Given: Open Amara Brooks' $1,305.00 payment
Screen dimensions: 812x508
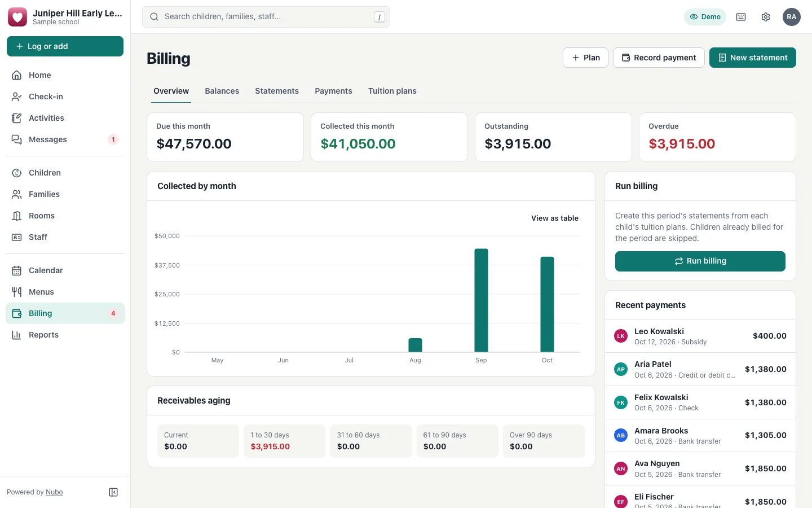Looking at the screenshot, I should point(700,435).
